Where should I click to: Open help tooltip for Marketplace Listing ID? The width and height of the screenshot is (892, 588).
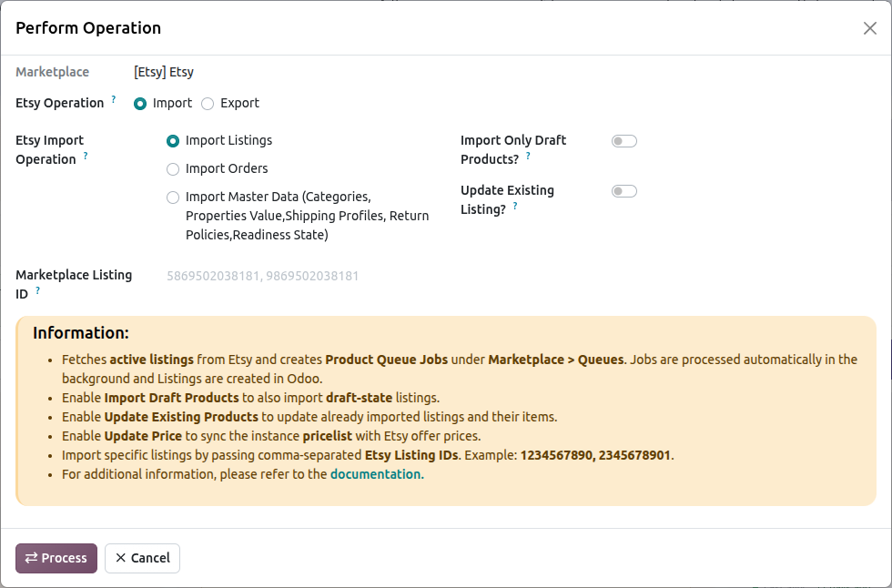pos(37,290)
